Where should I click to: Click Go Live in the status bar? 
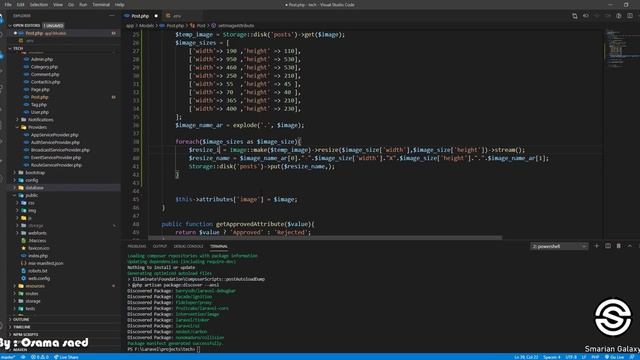pos(615,357)
